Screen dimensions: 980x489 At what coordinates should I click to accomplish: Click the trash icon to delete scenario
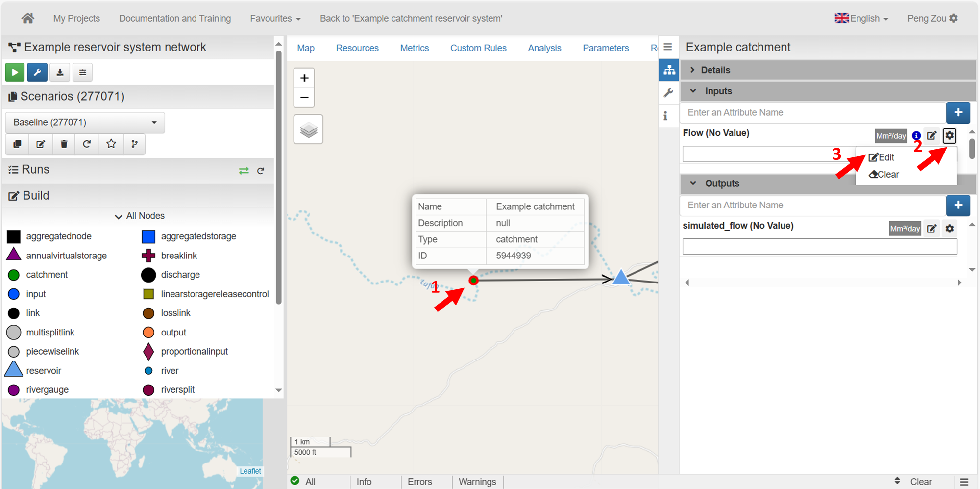click(64, 144)
